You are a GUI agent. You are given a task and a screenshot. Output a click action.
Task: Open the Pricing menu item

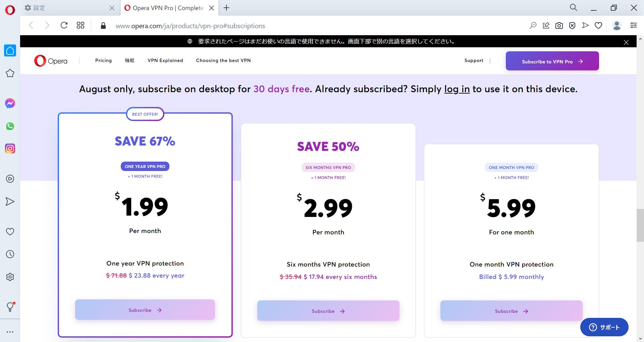[103, 61]
